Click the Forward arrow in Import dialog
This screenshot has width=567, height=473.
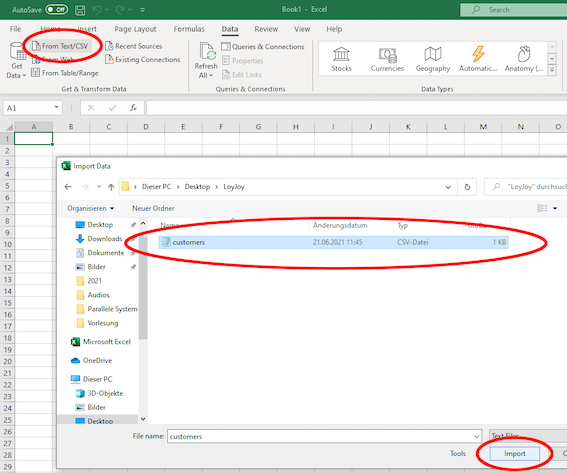(x=85, y=187)
